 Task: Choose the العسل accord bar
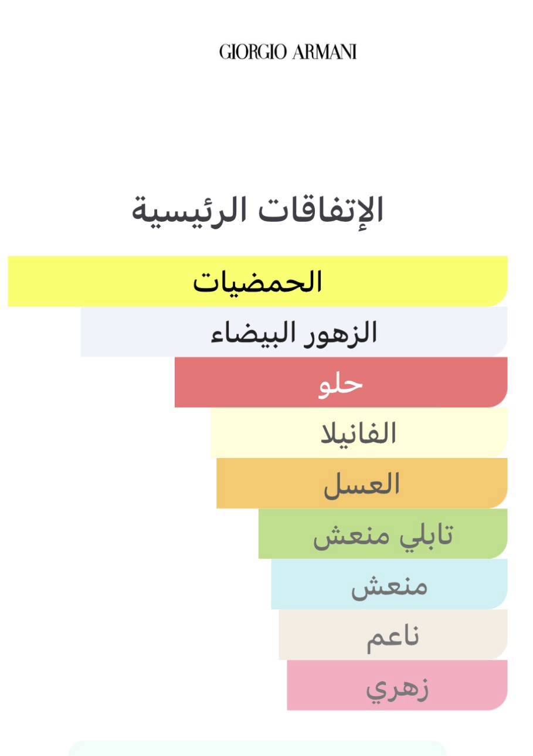click(x=361, y=483)
